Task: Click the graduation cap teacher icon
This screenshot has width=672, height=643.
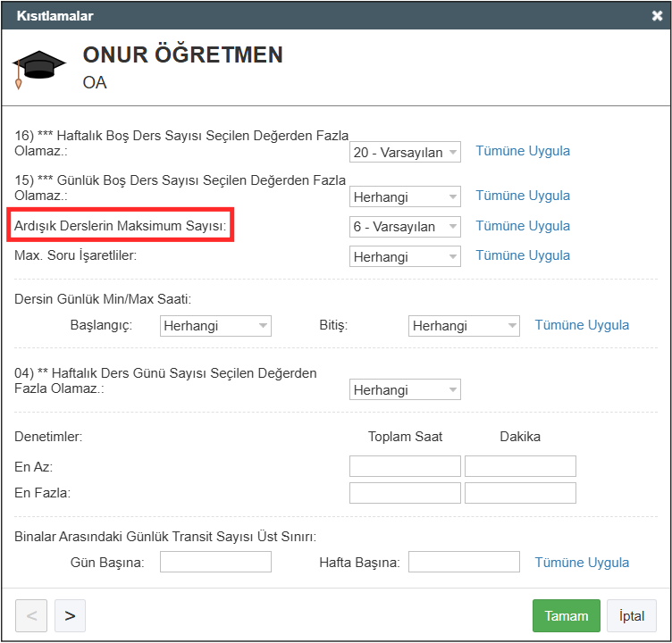Action: coord(38,70)
